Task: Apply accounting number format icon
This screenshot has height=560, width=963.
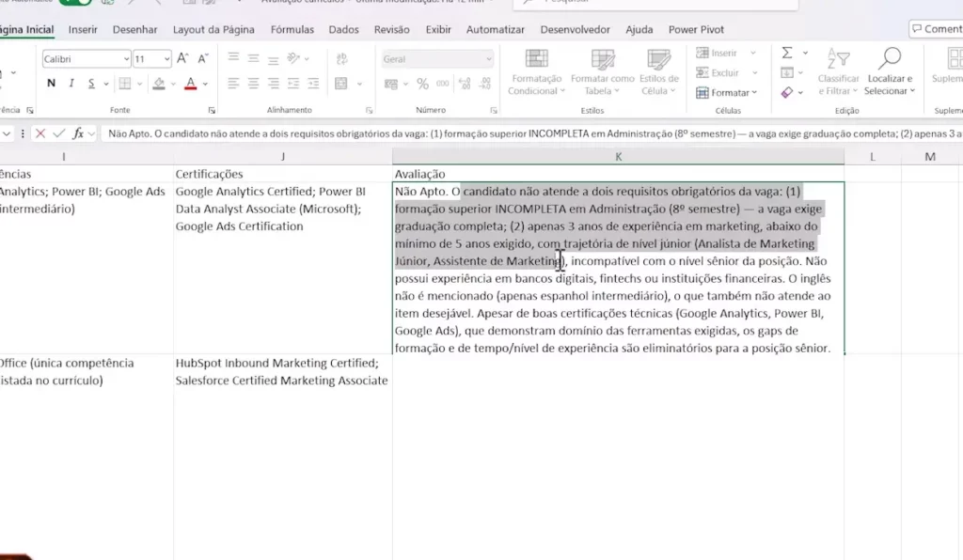Action: (390, 84)
